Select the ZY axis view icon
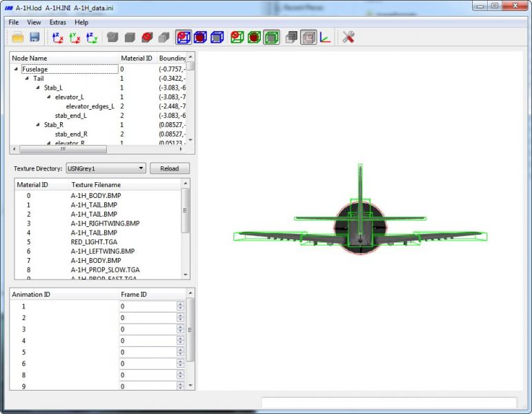532x414 pixels. click(x=92, y=37)
